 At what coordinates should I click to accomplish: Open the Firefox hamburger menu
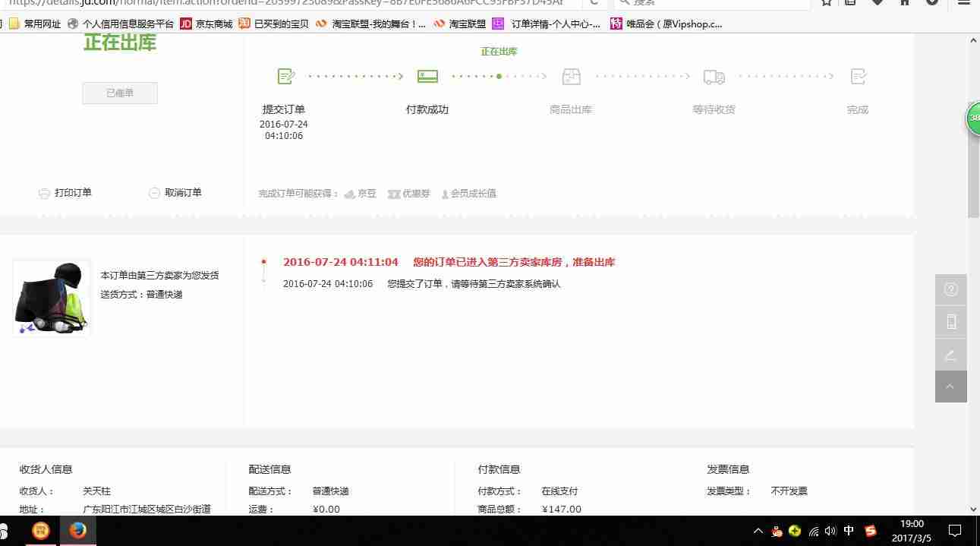(964, 3)
